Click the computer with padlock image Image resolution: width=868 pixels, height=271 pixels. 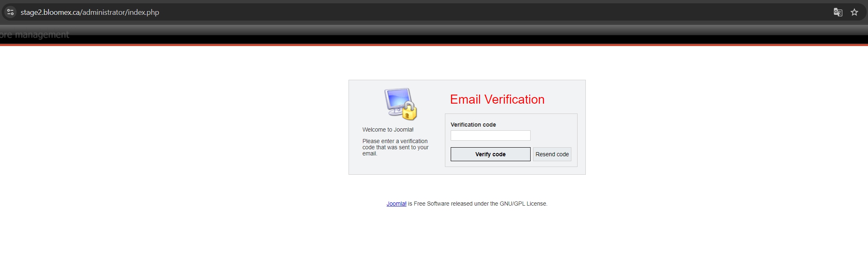coord(401,104)
